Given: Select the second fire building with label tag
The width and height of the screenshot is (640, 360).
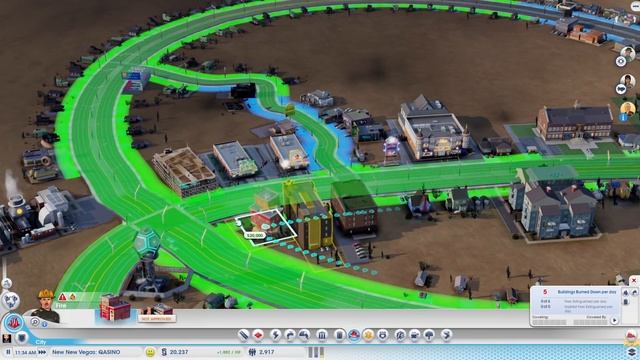Looking at the screenshot, I should [x=157, y=313].
